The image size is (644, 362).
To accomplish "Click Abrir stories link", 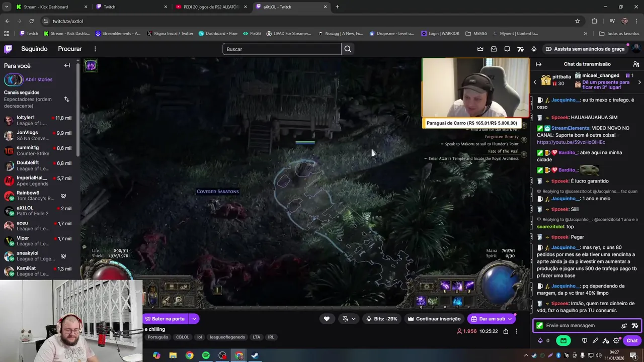I will [x=39, y=79].
